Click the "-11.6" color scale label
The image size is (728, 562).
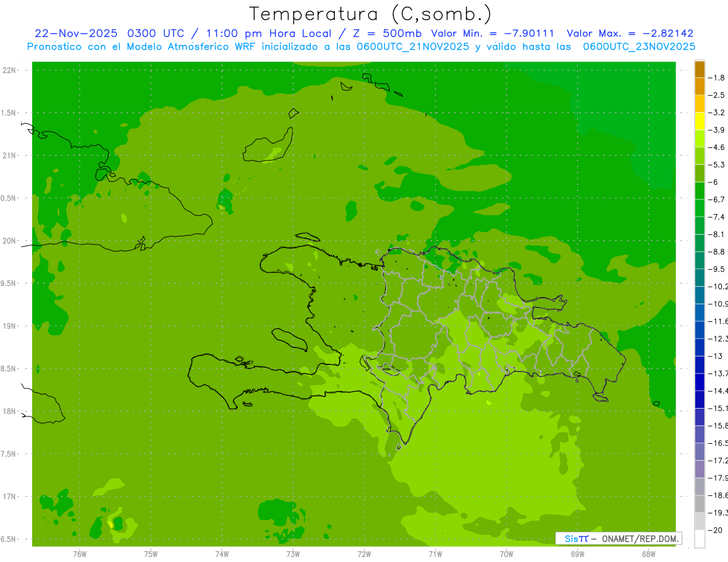click(x=718, y=321)
